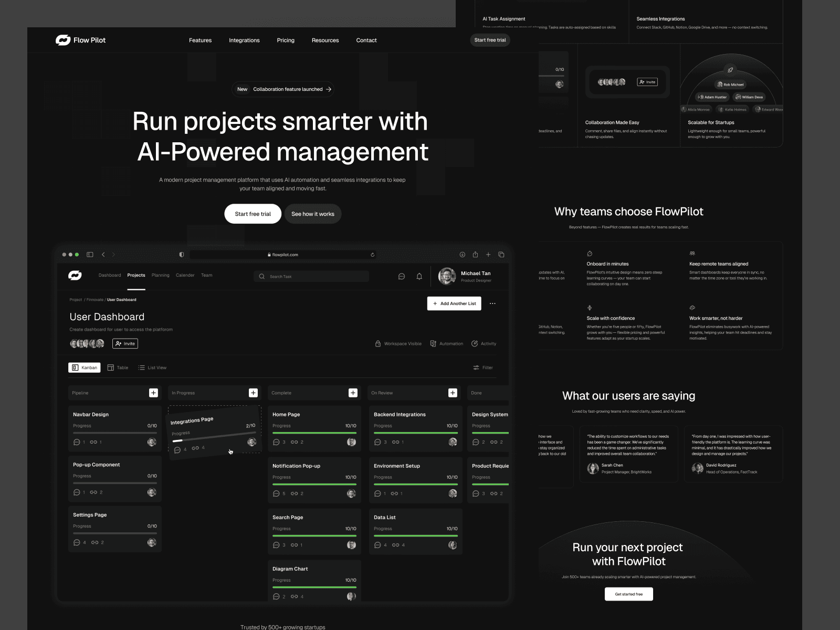Switch to the Dashboard tab in mockup

[110, 275]
